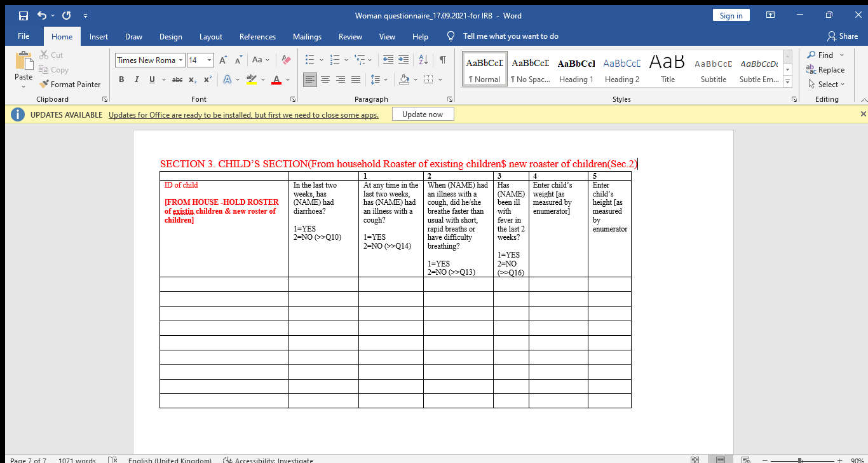Switch to the References tab

tap(257, 36)
